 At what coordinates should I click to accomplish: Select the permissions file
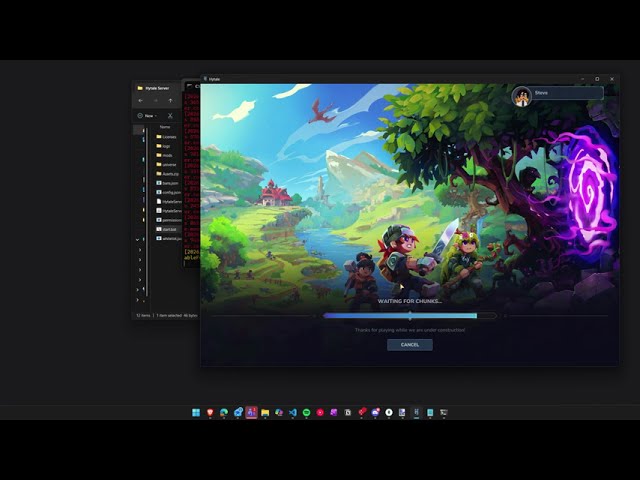(x=169, y=220)
